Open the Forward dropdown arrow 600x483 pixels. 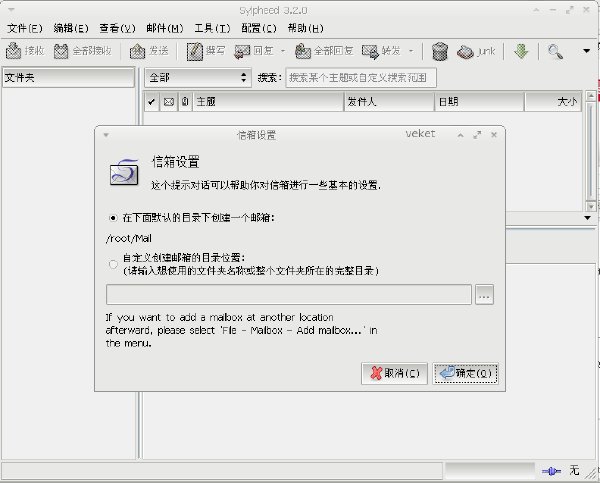[411, 51]
